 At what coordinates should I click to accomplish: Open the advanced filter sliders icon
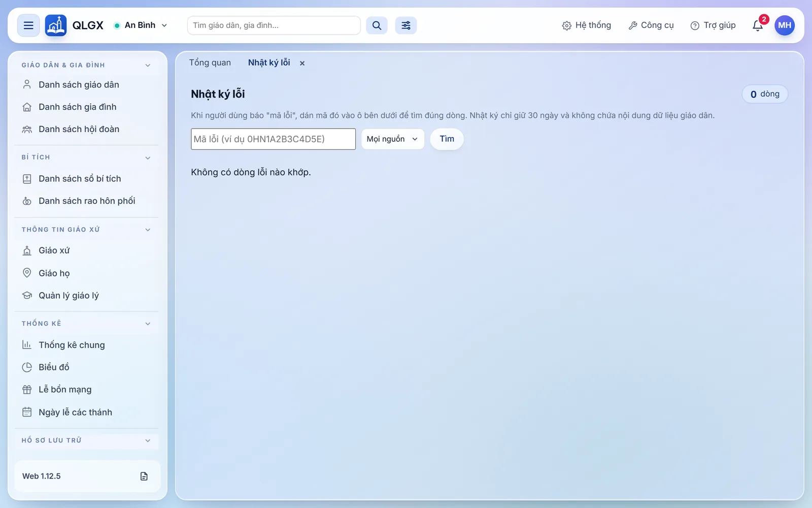point(406,25)
